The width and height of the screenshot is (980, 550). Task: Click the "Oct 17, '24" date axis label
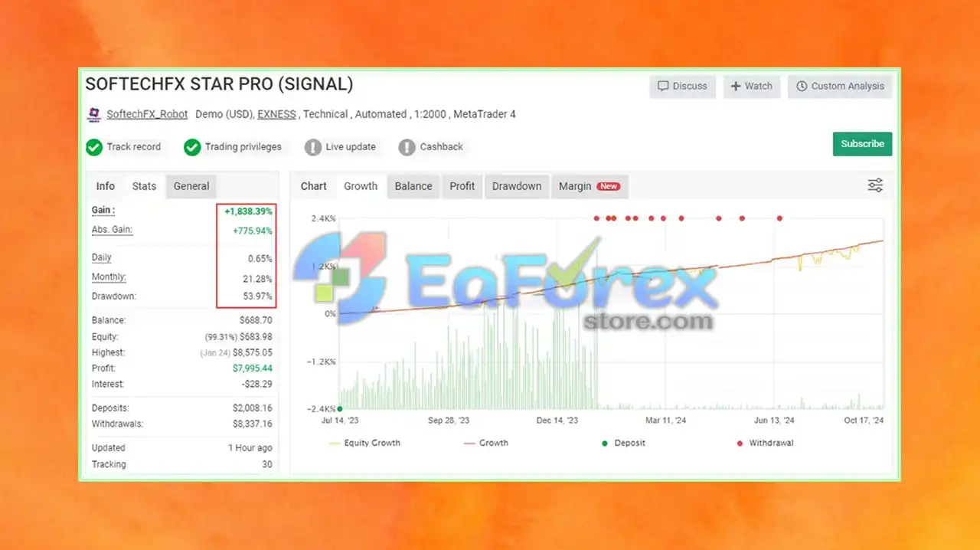coord(864,421)
